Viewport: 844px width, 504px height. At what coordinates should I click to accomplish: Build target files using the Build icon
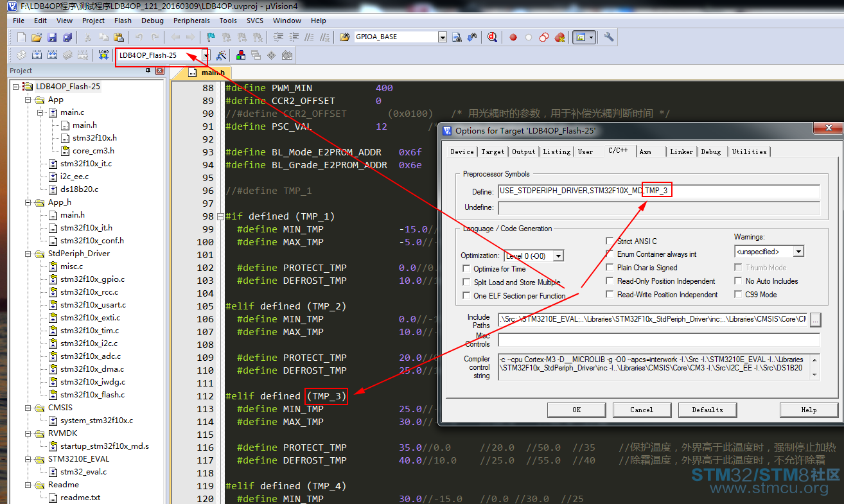point(37,55)
